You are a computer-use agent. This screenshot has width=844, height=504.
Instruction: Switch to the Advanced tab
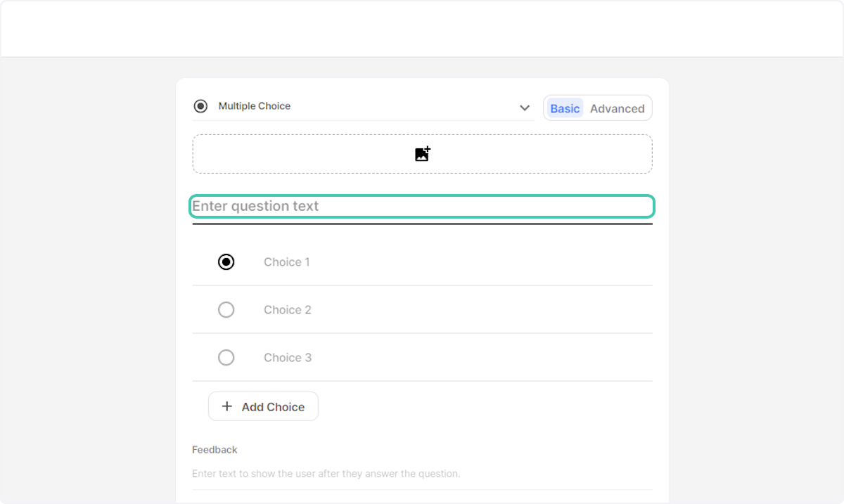(x=617, y=108)
